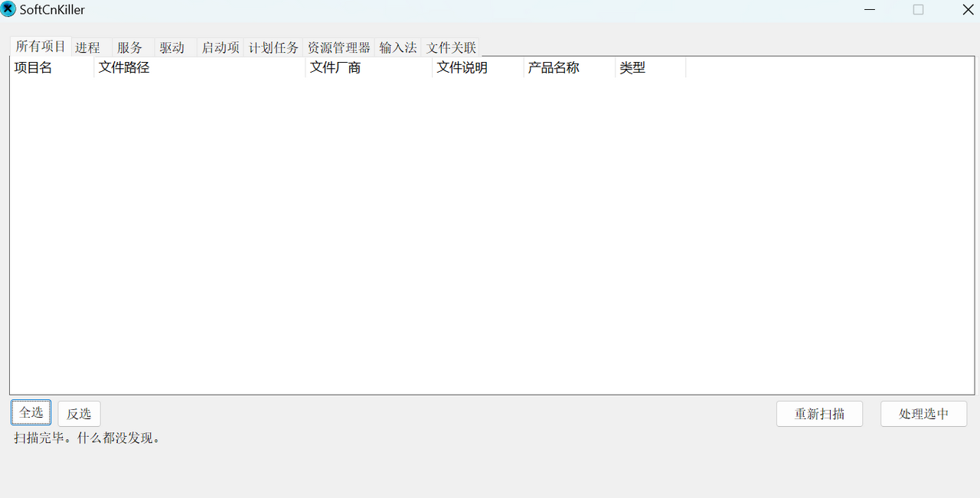This screenshot has width=980, height=498.
Task: Open the 进程 tab
Action: click(x=88, y=47)
